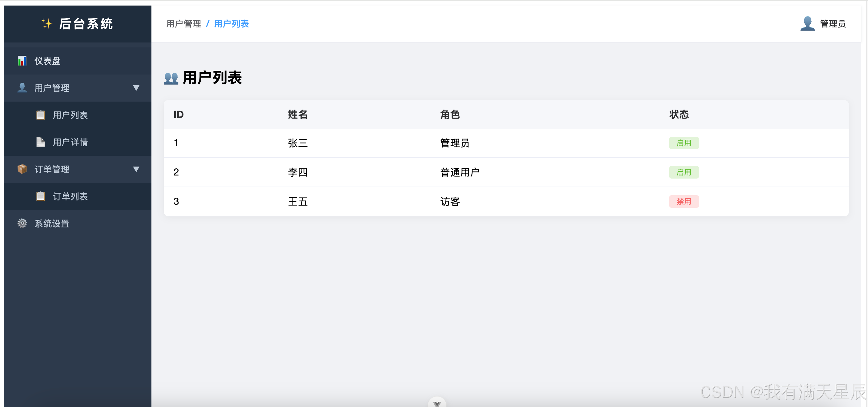
Task: Open the 用户列表 submenu item
Action: click(x=78, y=115)
